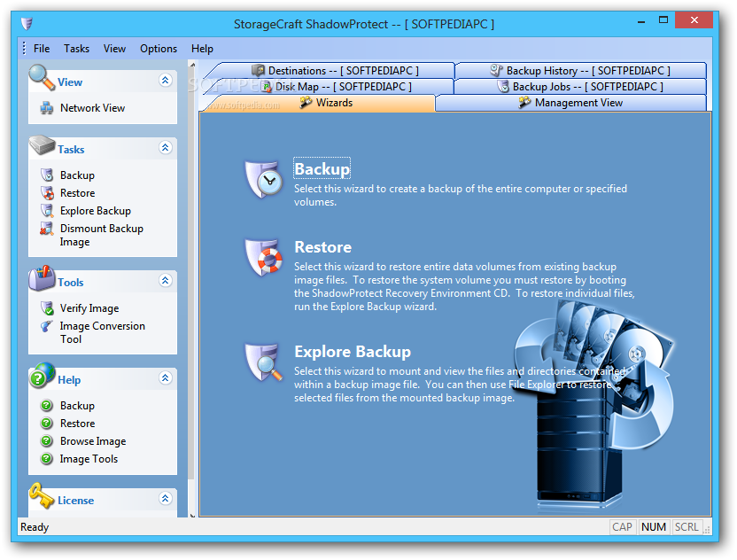Collapse the License panel
The height and width of the screenshot is (560, 737).
coord(165,498)
